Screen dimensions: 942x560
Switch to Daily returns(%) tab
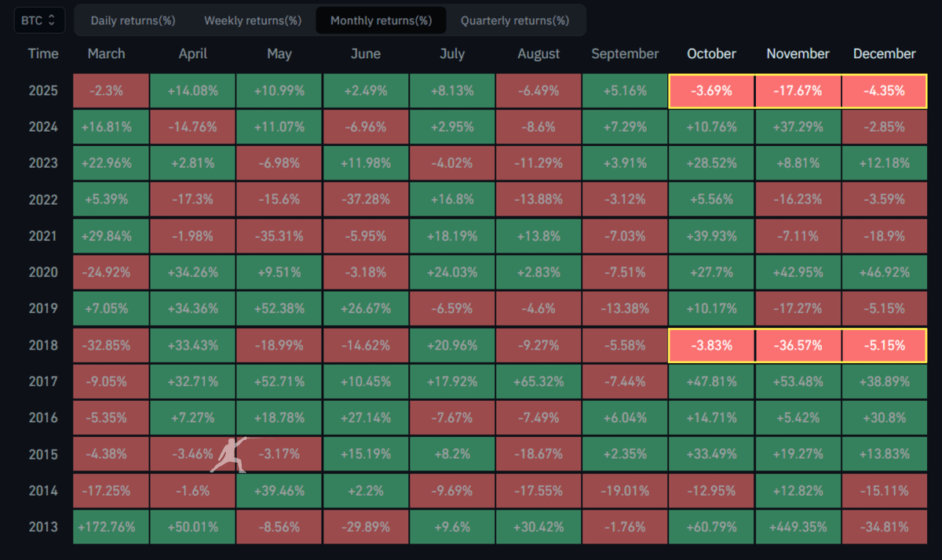coord(133,20)
